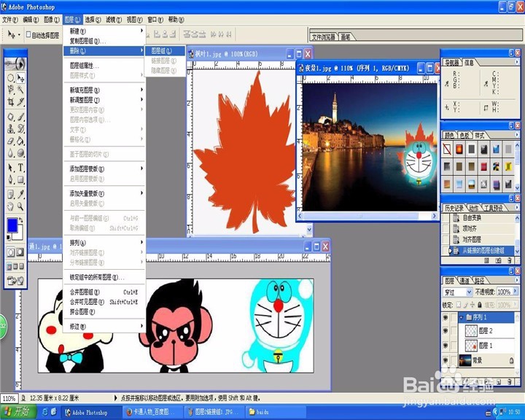Select the Notes tool
This screenshot has width=525, height=420.
11,194
